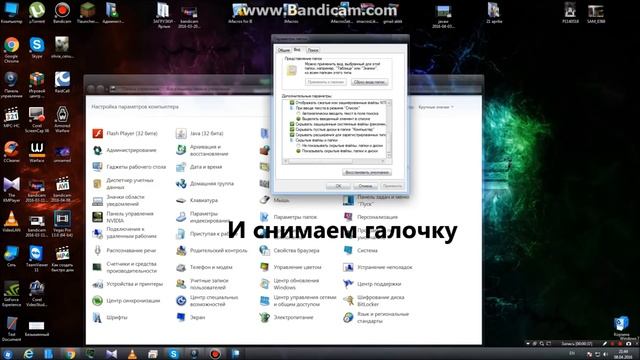Screen dimensions: 640x360
Task: Open Устранение неполадок item
Action: (x=378, y=267)
